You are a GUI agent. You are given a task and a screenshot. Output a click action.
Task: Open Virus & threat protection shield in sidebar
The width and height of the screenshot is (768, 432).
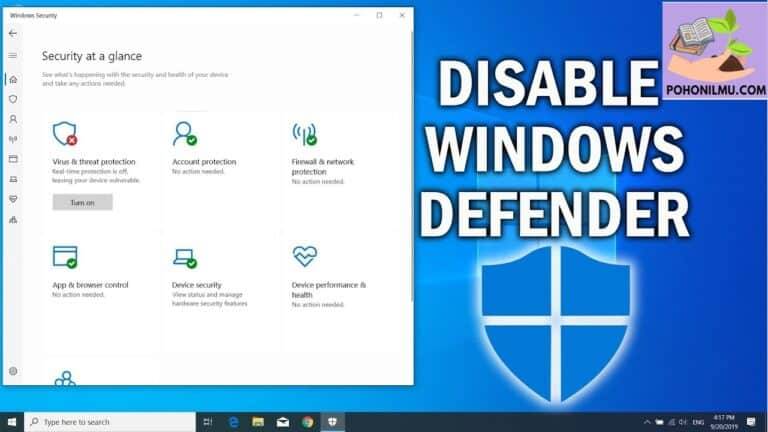pyautogui.click(x=13, y=99)
